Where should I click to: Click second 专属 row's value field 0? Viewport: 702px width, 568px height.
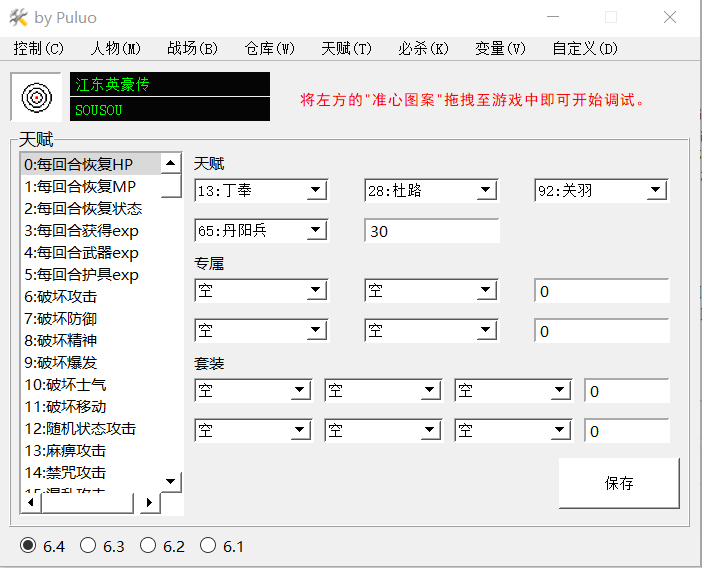(x=602, y=331)
